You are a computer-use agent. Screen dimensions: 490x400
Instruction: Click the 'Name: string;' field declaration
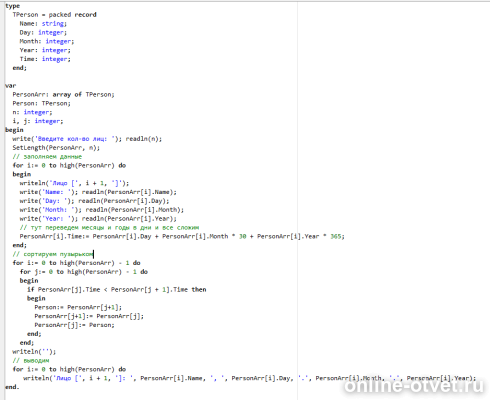tap(43, 24)
